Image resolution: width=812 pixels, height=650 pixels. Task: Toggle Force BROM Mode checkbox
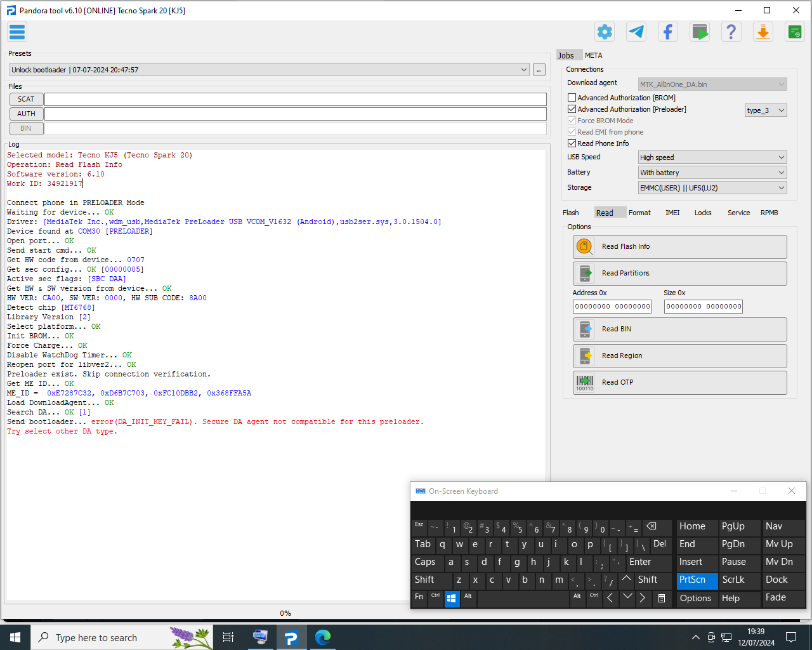(572, 121)
